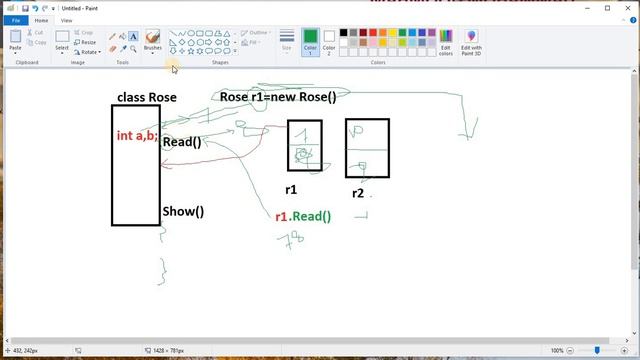The width and height of the screenshot is (640, 360).
Task: Open Customize Quick Access Toolbar arrow
Action: click(x=53, y=9)
